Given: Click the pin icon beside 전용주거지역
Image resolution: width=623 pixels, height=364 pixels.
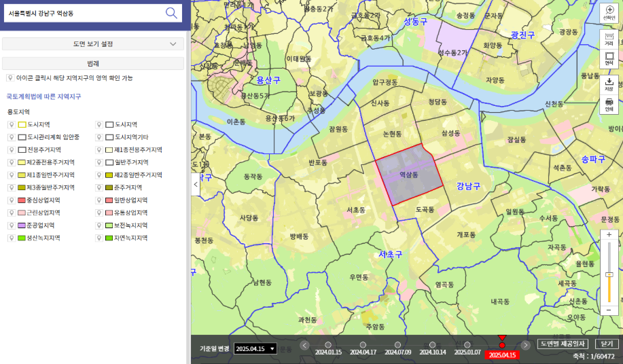Looking at the screenshot, I should [12, 150].
